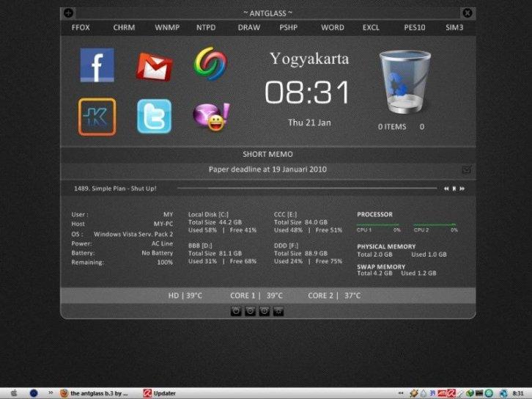Click the memo edit checkbox icon

[x=467, y=169]
